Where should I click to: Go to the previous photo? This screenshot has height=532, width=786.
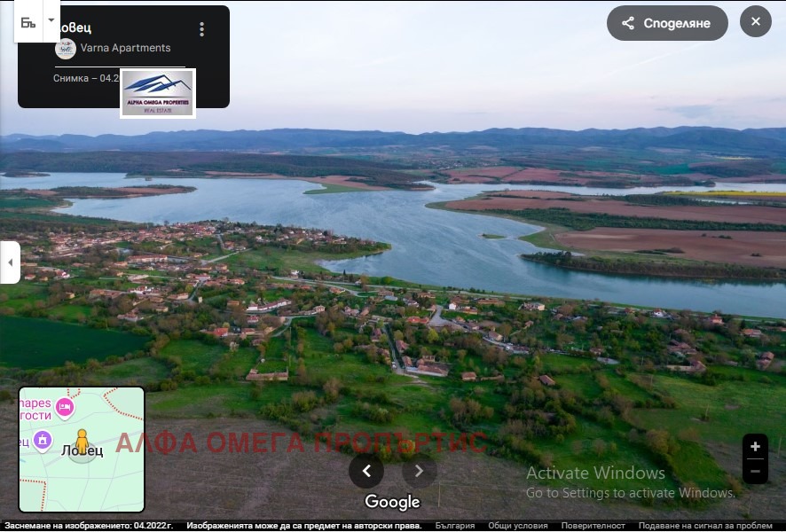366,471
